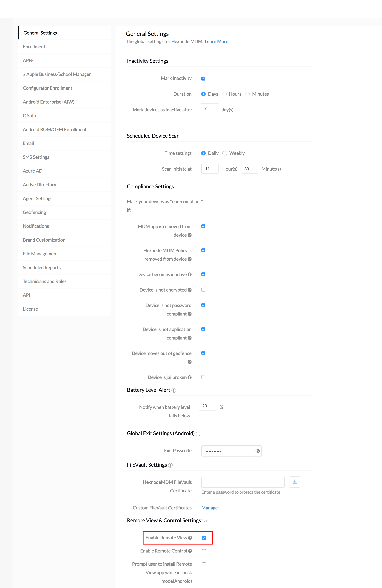Open the Learn More link
382x588 pixels.
216,42
